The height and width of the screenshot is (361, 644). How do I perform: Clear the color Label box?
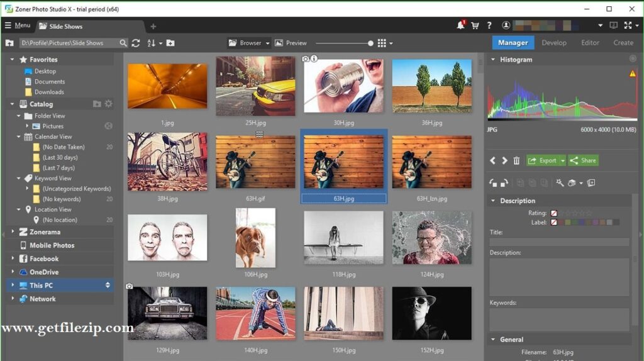point(553,222)
